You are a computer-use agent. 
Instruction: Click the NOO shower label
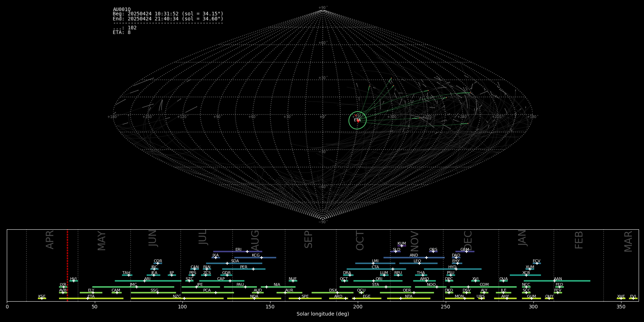[x=431, y=285]
